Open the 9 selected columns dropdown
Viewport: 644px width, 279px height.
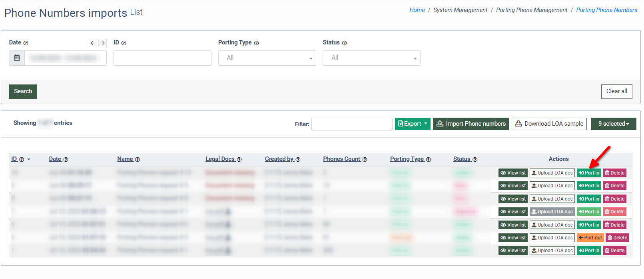point(613,124)
